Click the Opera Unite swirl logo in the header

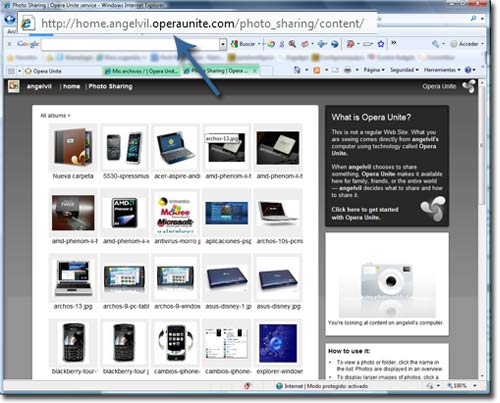tap(469, 86)
